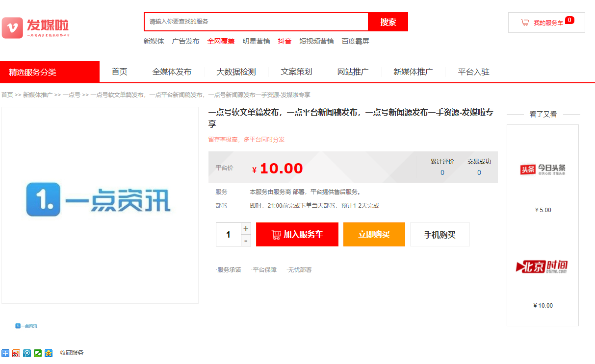
Task: Click the 今日头条 logo in sidebar
Action: pyautogui.click(x=543, y=170)
